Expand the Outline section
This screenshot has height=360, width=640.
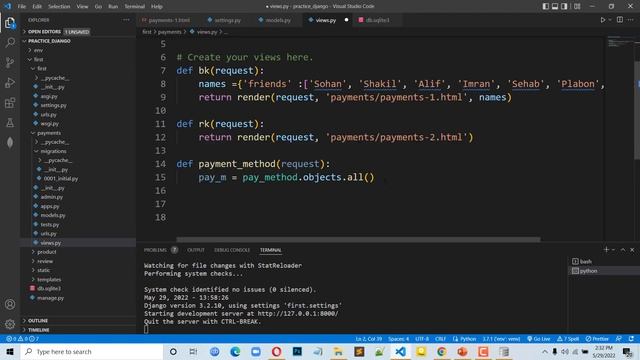[78, 321]
